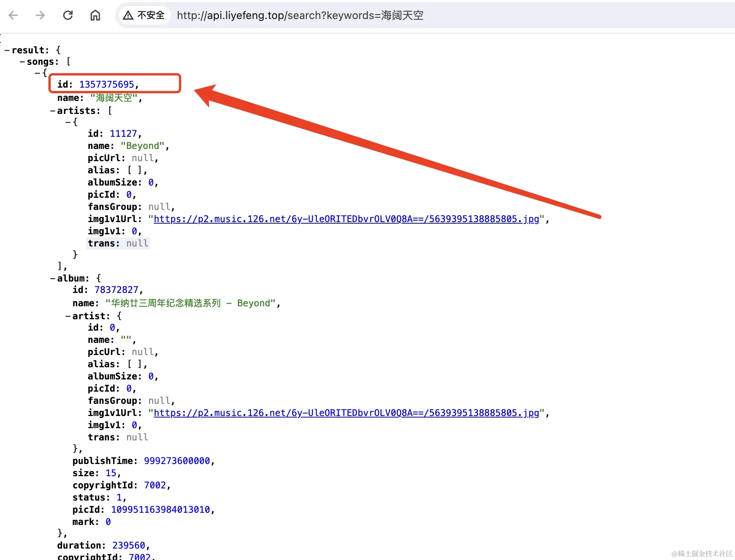735x560 pixels.
Task: Click the artist name Beyond value
Action: coord(143,146)
